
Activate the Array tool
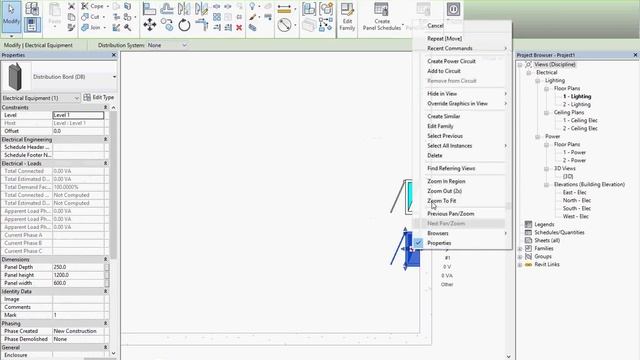[217, 17]
